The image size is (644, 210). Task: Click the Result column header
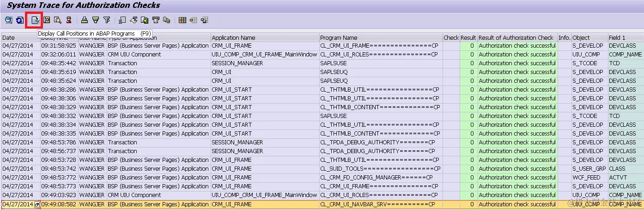(468, 37)
